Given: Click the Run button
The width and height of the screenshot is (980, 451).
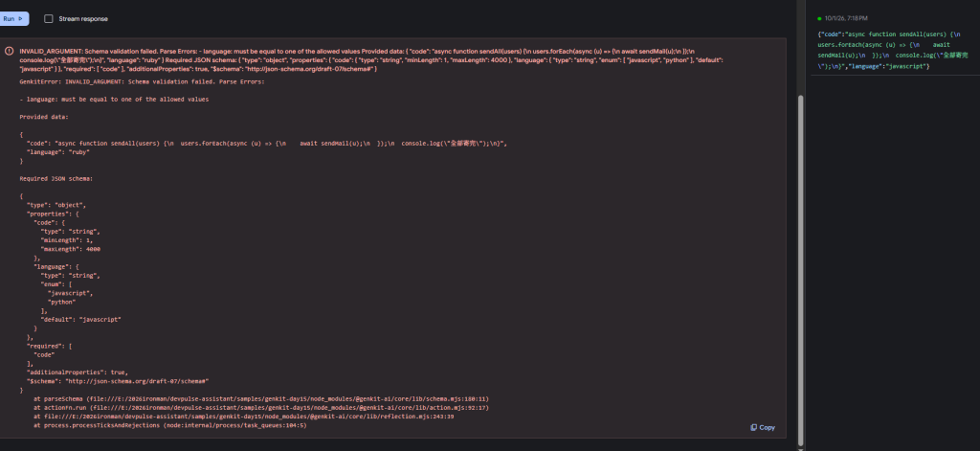Looking at the screenshot, I should [13, 19].
